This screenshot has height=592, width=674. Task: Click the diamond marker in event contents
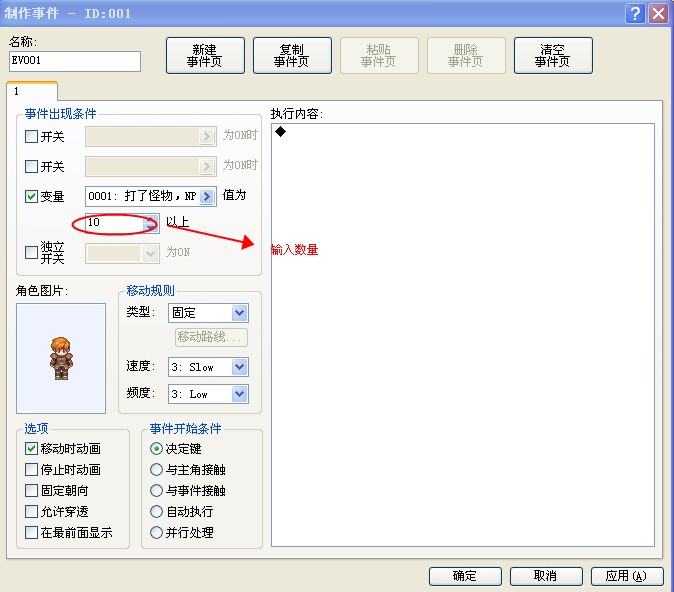coord(280,132)
